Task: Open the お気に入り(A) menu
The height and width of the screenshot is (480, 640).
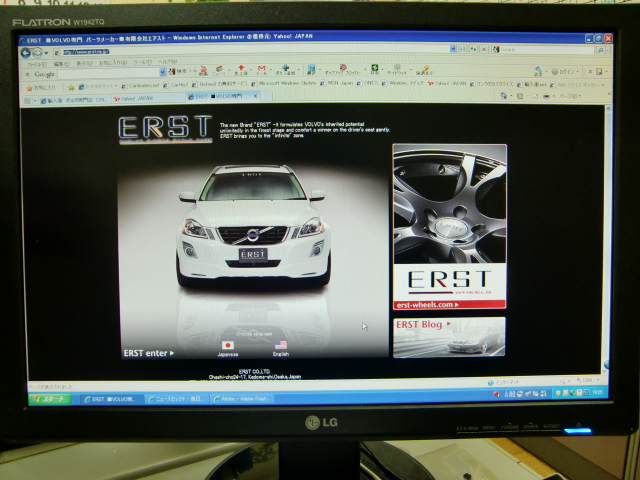Action: point(113,63)
